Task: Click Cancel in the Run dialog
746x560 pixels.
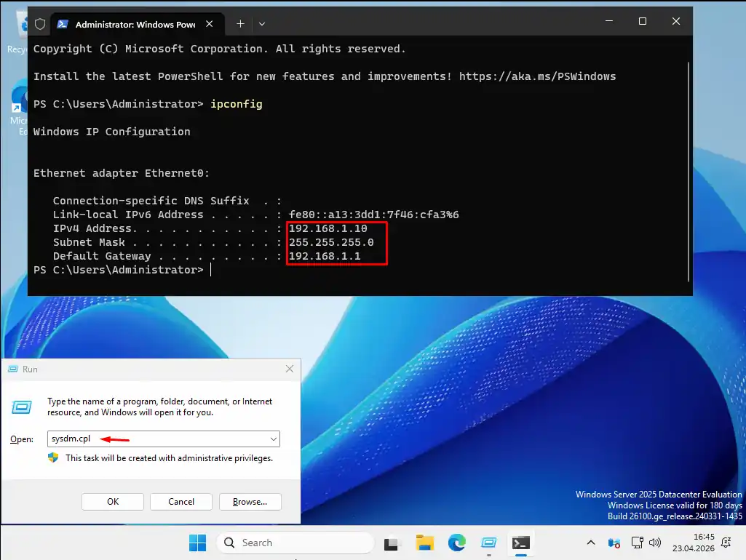Action: (x=181, y=502)
